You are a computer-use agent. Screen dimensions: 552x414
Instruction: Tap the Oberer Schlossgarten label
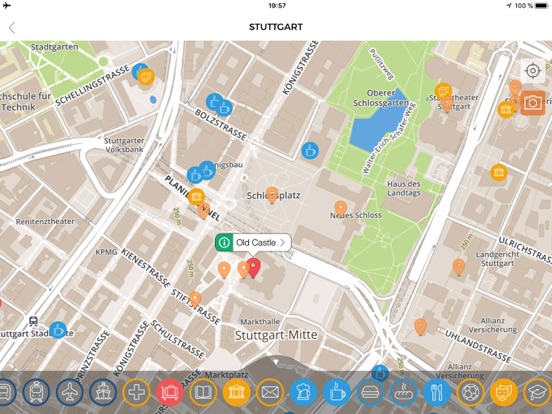tap(381, 98)
